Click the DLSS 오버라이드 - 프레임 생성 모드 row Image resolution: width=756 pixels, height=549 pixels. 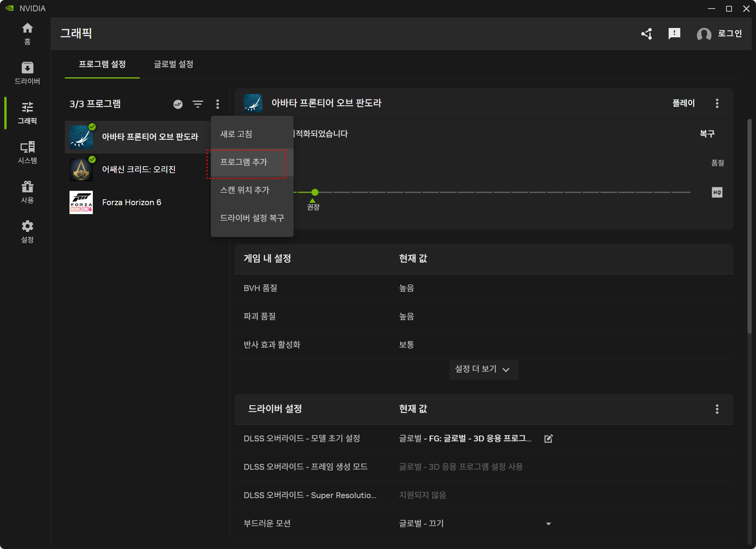(x=483, y=467)
